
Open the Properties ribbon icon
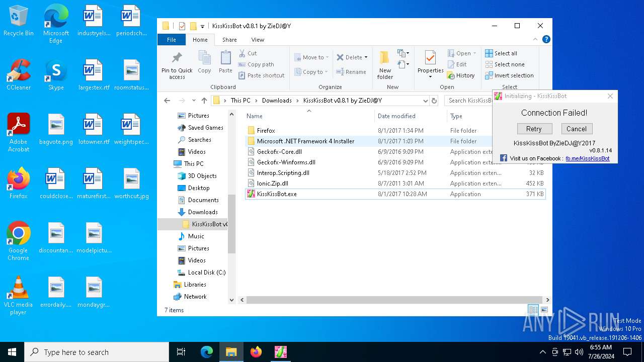pos(430,58)
